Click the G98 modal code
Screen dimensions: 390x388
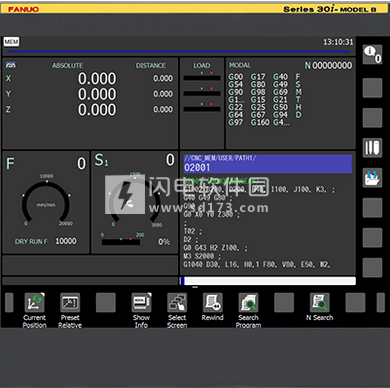tap(258, 92)
